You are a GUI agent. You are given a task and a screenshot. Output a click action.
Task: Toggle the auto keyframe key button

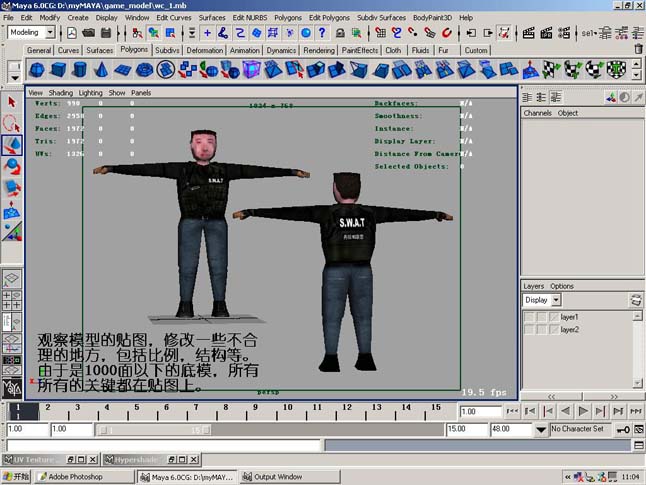[x=623, y=430]
